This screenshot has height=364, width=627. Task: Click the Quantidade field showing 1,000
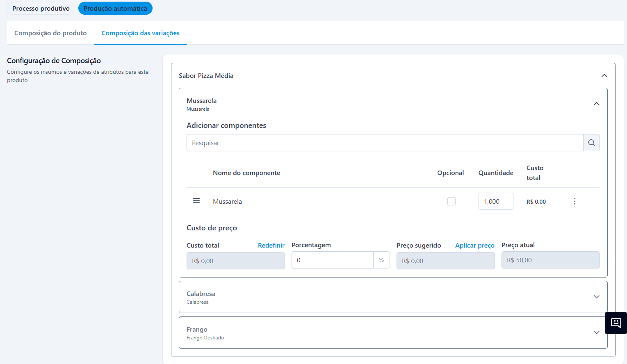pos(495,201)
